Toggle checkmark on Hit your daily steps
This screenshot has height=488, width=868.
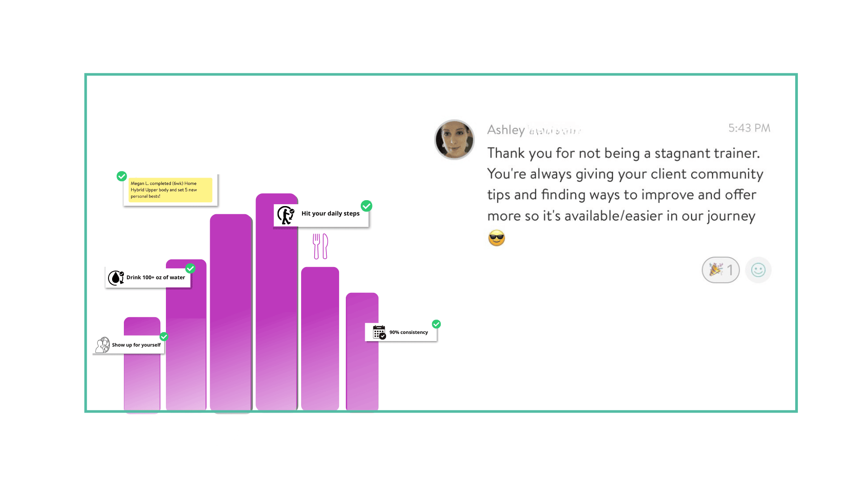coord(367,206)
